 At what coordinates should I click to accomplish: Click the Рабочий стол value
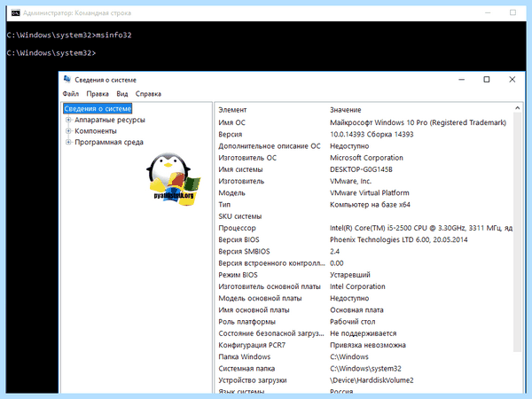(353, 322)
